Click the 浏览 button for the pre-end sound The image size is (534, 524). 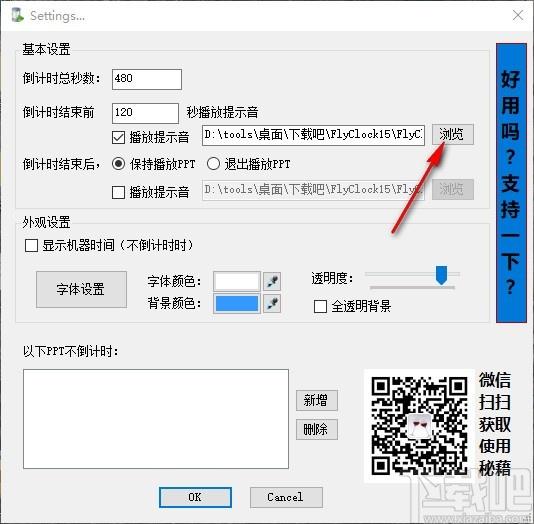tap(453, 134)
